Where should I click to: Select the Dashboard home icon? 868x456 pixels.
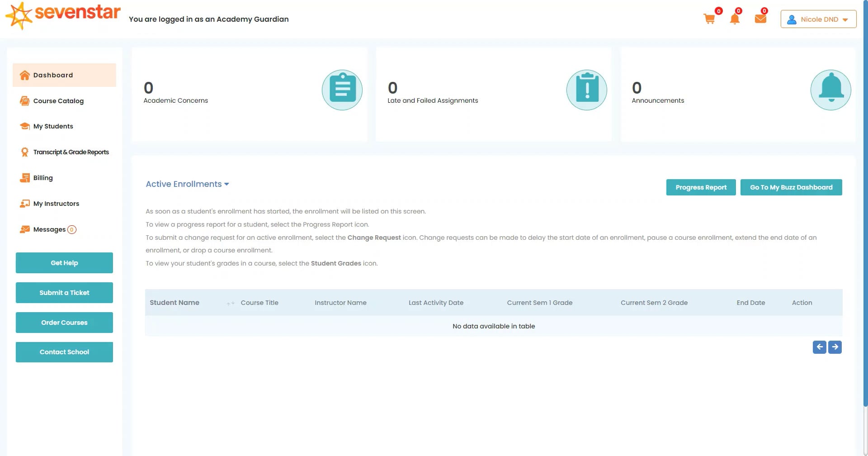(x=24, y=75)
